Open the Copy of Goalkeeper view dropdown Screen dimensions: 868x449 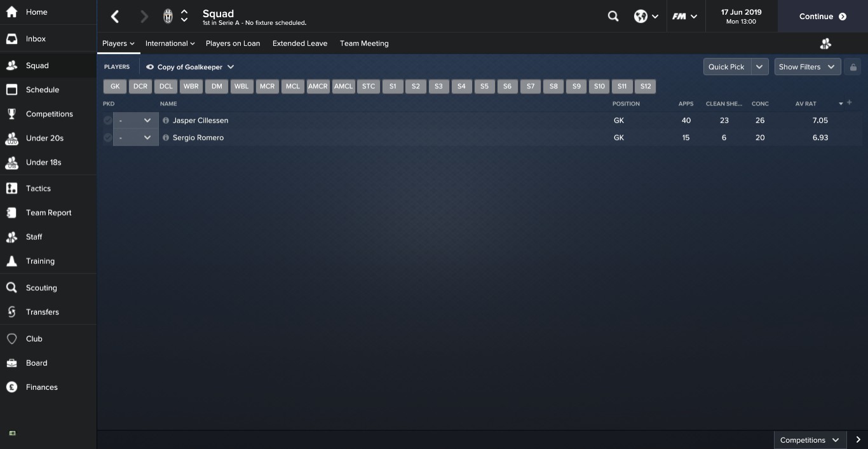click(190, 67)
